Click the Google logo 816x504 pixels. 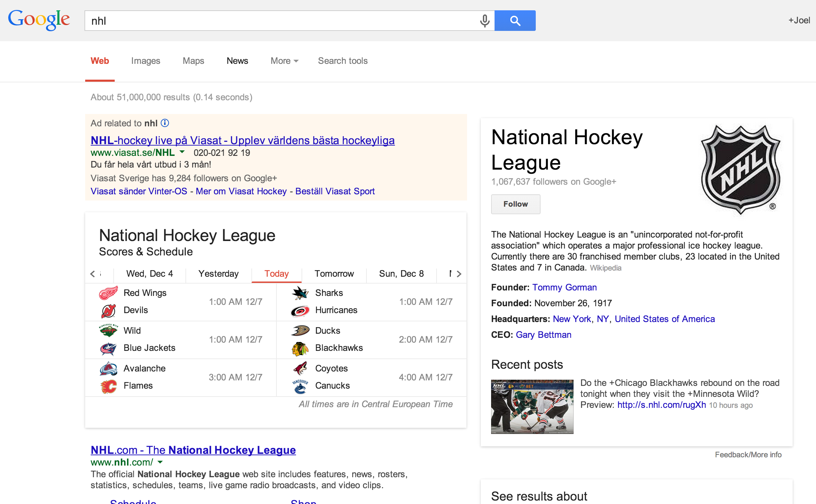point(39,20)
